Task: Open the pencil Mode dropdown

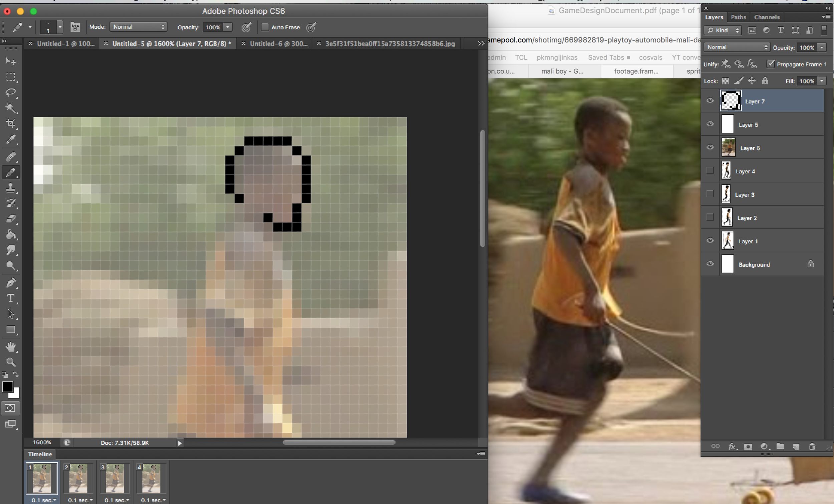Action: (x=138, y=27)
